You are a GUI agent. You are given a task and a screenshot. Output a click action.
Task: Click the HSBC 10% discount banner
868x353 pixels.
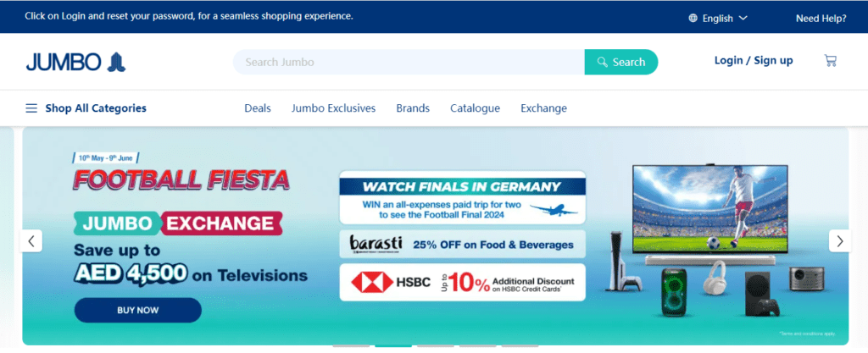pos(462,282)
